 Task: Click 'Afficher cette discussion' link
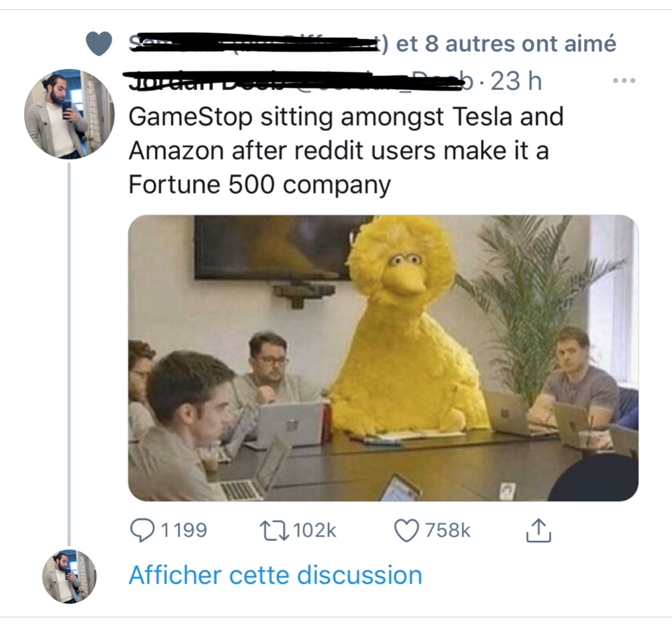276,575
